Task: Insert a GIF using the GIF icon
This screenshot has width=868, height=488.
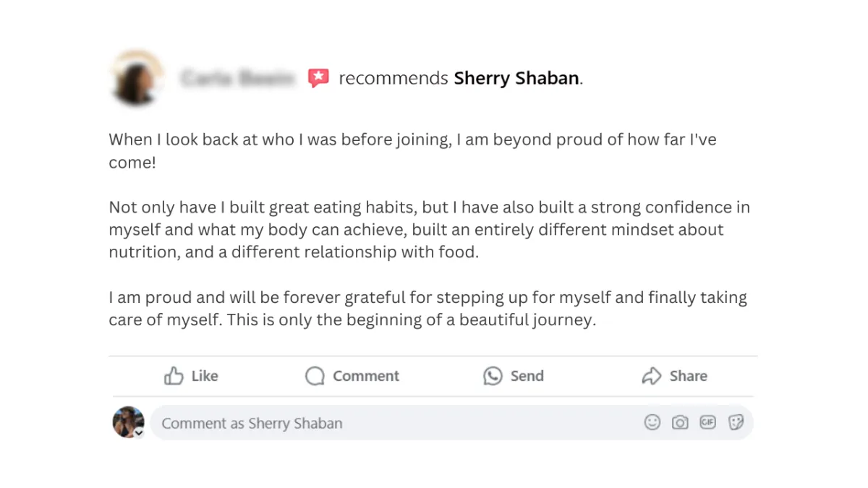Action: (707, 423)
